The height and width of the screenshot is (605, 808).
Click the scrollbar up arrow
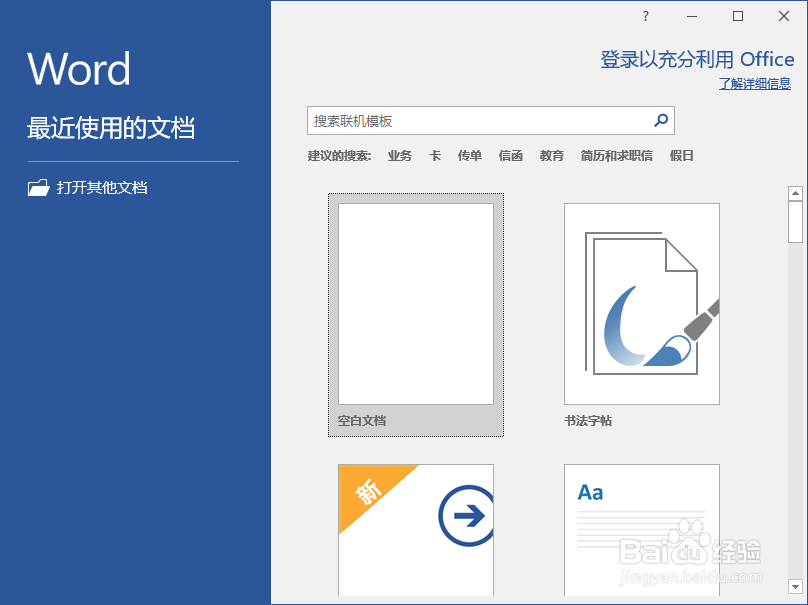coord(795,193)
